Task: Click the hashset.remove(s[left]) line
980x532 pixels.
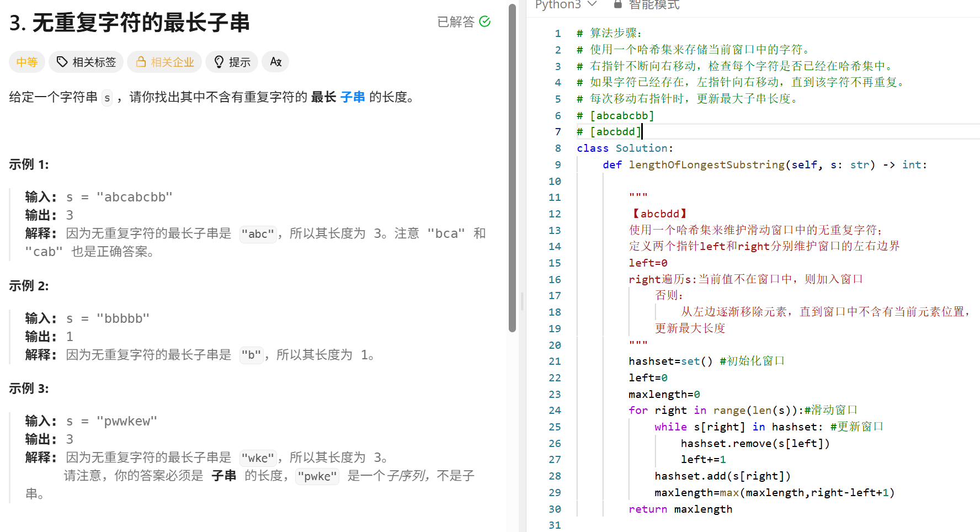Action: pos(755,443)
